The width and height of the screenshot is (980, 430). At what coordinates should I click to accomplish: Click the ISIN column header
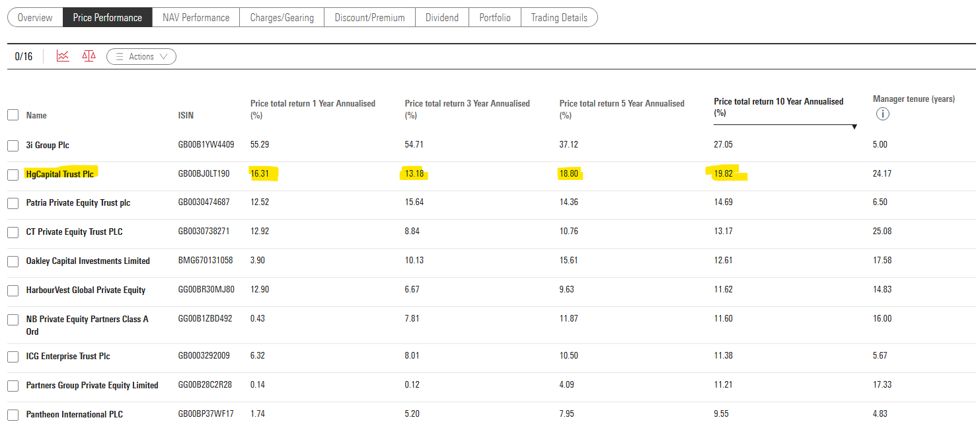point(186,115)
